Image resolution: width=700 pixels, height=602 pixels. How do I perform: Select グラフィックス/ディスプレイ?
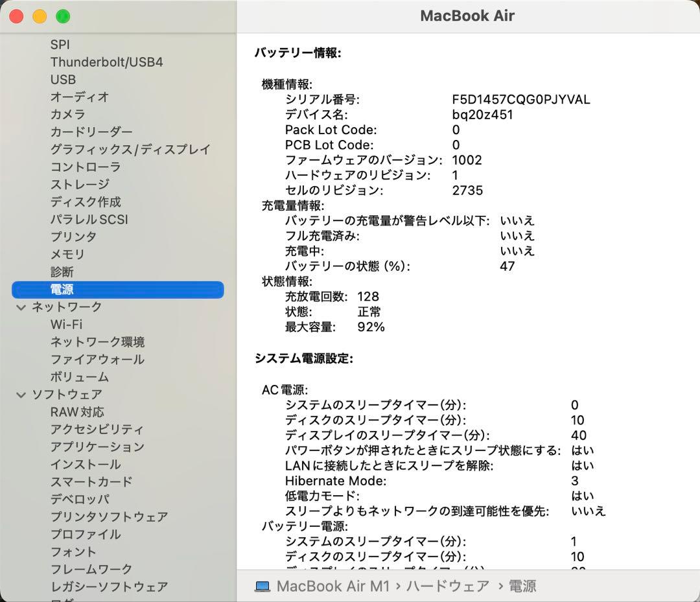(130, 149)
